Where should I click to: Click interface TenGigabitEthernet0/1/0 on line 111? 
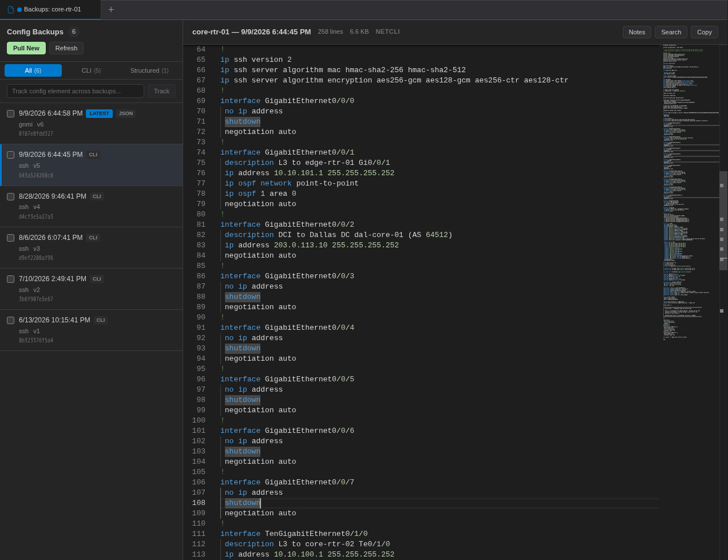tap(294, 534)
